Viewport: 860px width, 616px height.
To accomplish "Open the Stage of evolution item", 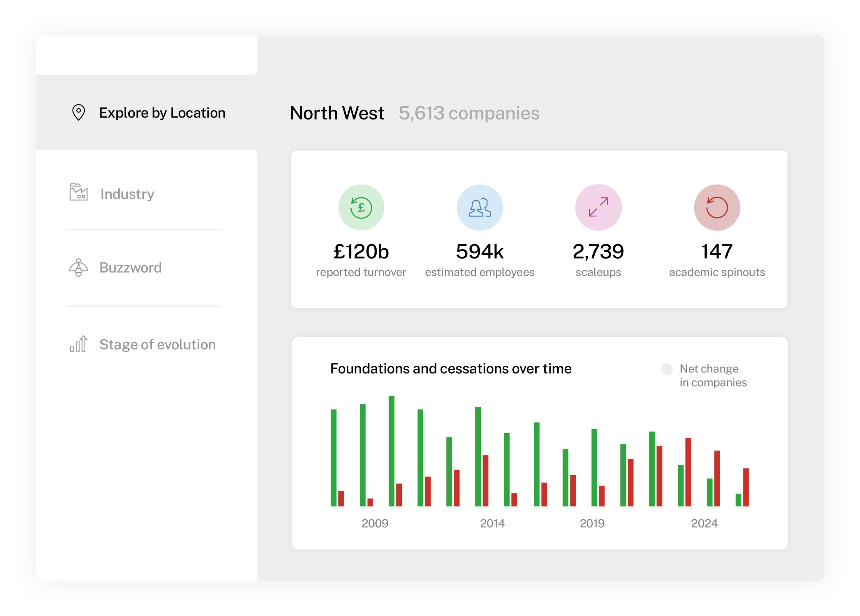I will click(157, 345).
